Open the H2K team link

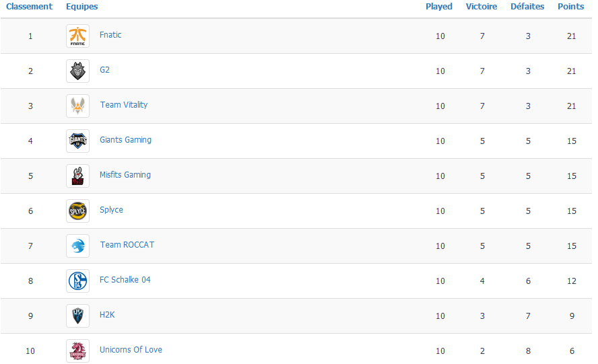click(x=107, y=315)
